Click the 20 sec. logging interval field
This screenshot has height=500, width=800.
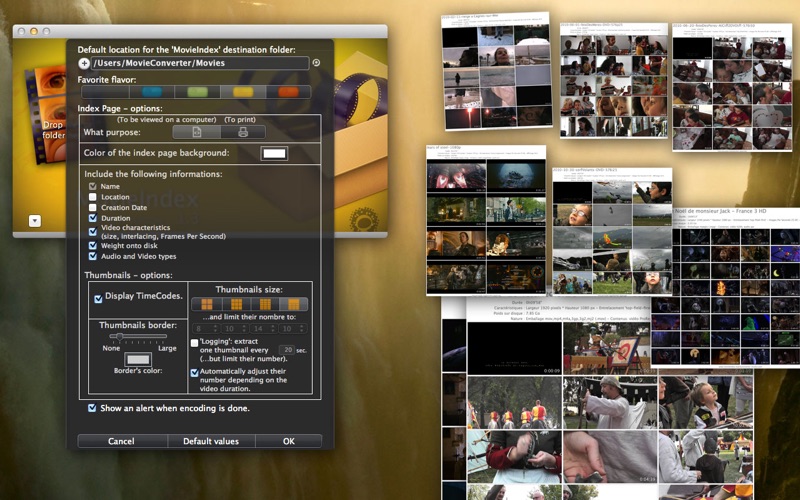(x=287, y=350)
